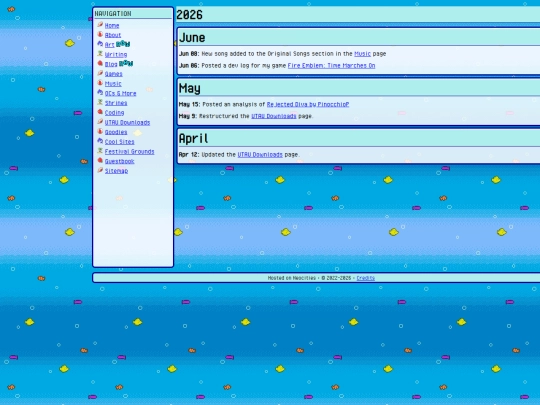The height and width of the screenshot is (405, 540).
Task: Click the green icon beside Shrines
Action: coord(100,102)
